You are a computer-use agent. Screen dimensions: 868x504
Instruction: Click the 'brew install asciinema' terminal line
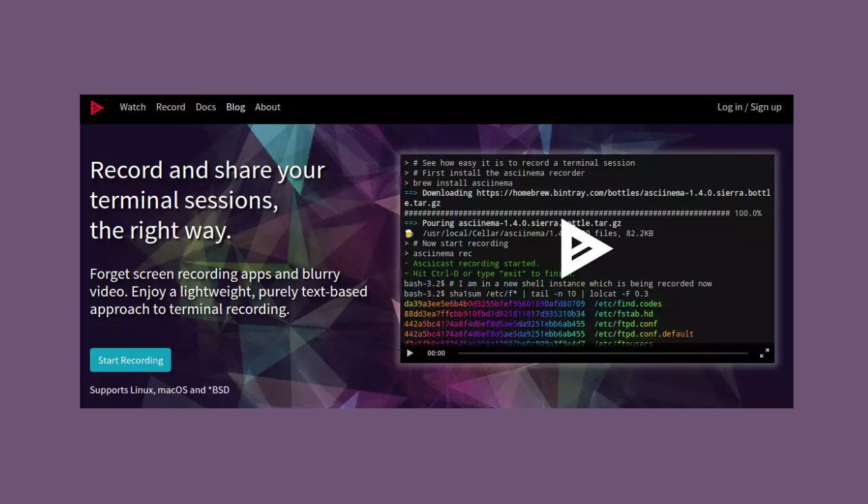point(458,183)
